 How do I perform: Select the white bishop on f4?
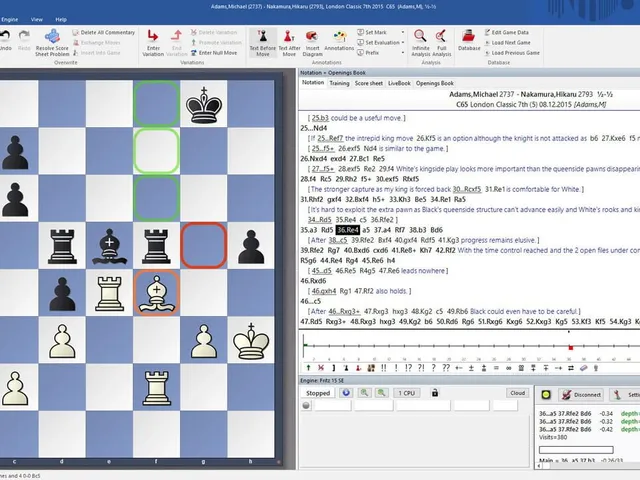(x=156, y=293)
